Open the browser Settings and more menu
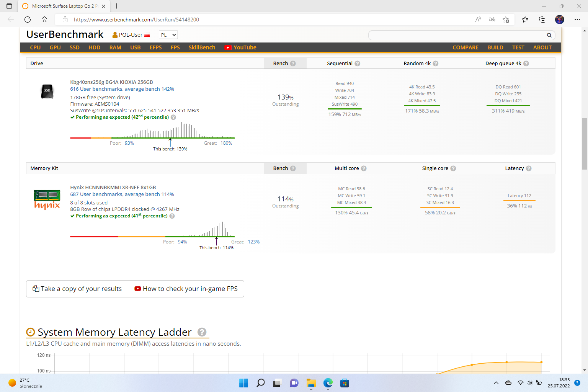Screen dimensions: 588x392 click(577, 20)
